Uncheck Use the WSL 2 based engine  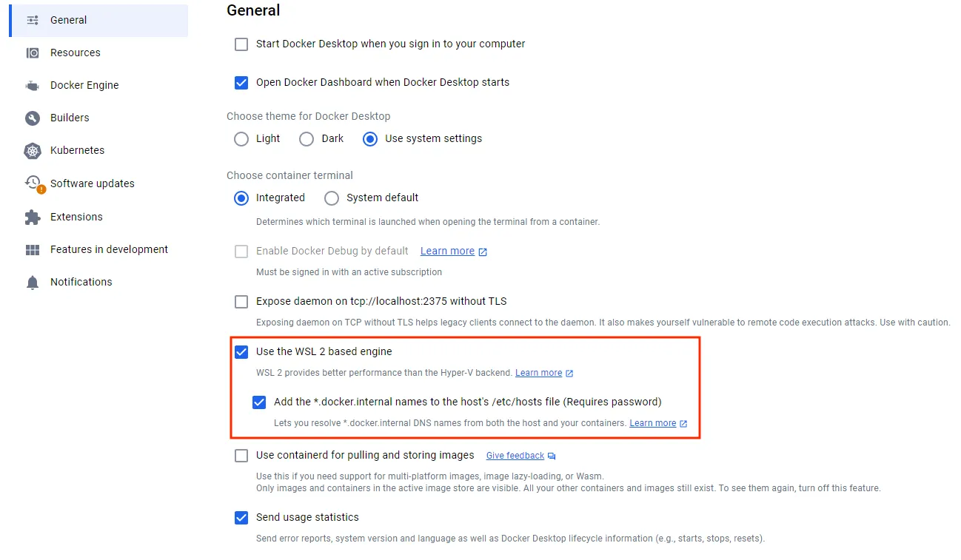pos(241,351)
